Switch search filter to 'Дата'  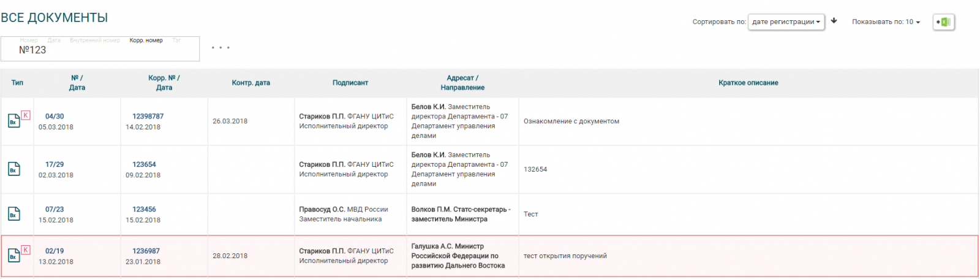[54, 40]
